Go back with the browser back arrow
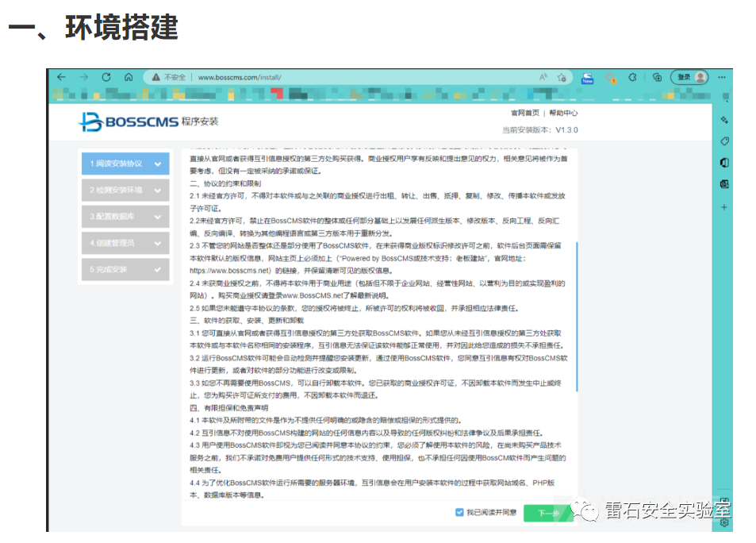756x543 pixels. (x=61, y=77)
